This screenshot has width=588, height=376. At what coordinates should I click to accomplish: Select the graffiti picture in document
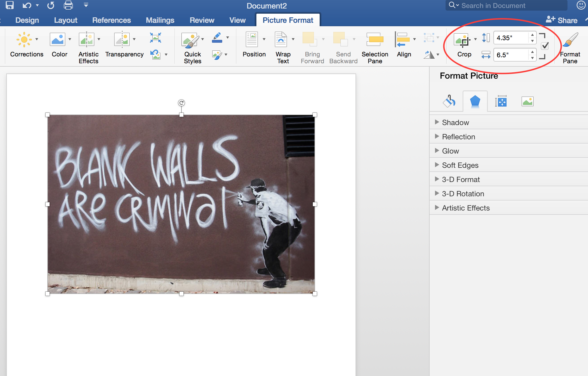point(181,204)
